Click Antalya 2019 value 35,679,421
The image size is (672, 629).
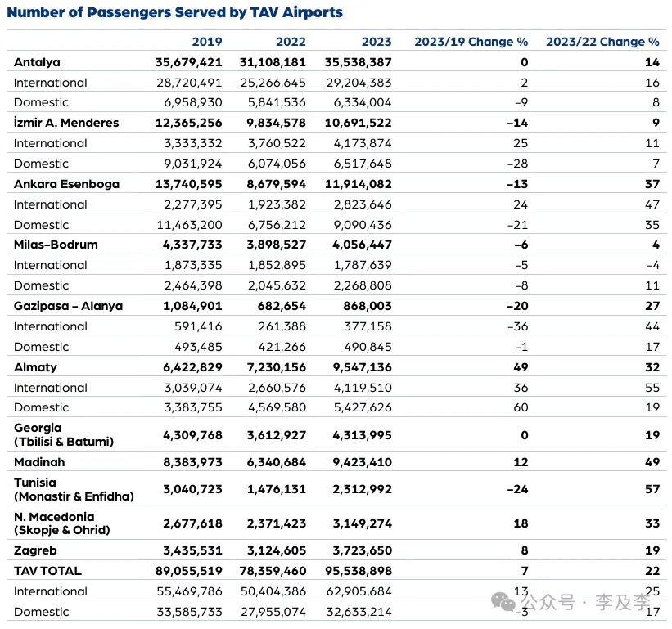pyautogui.click(x=188, y=62)
